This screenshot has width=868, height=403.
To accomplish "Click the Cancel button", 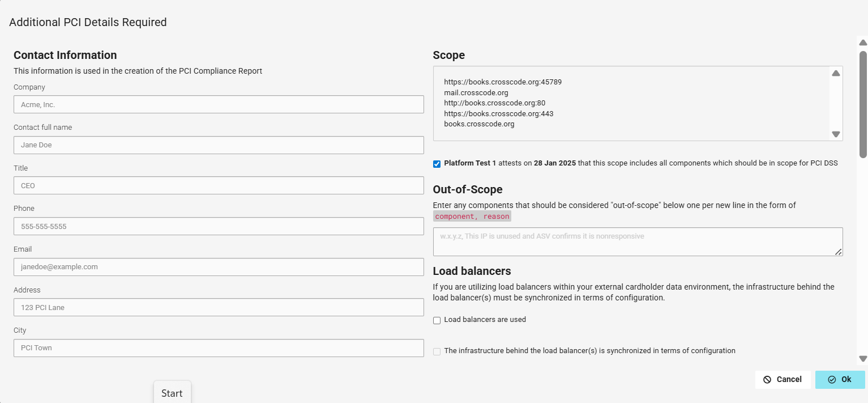I will (783, 380).
